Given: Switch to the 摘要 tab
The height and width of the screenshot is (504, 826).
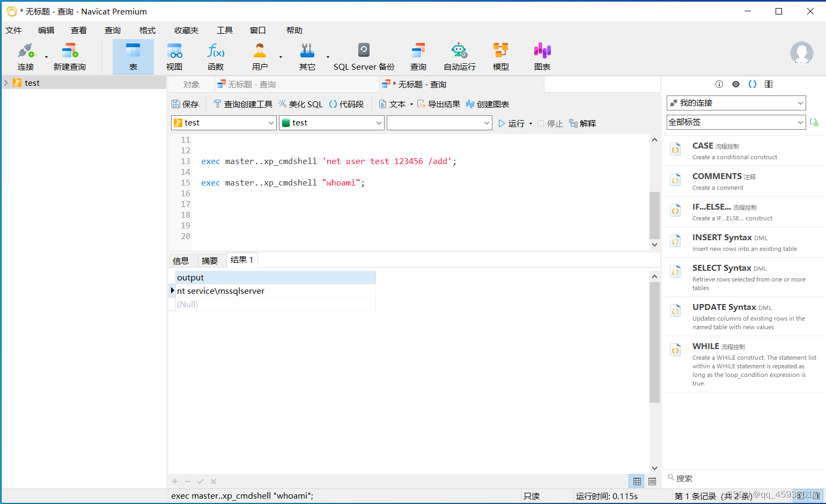Looking at the screenshot, I should tap(210, 260).
